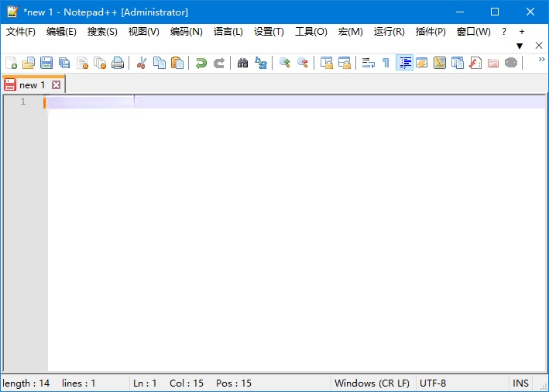Click the INS indicator in the status bar
This screenshot has width=549, height=392.
point(520,383)
